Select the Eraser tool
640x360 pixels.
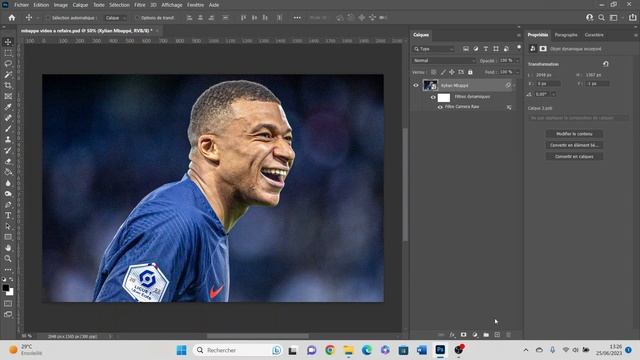pos(8,161)
